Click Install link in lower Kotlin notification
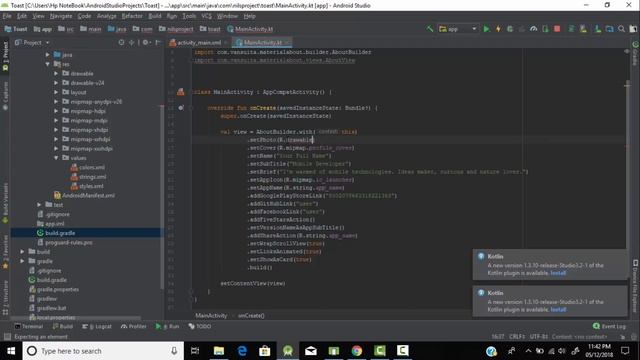The width and height of the screenshot is (640, 360). coord(558,310)
